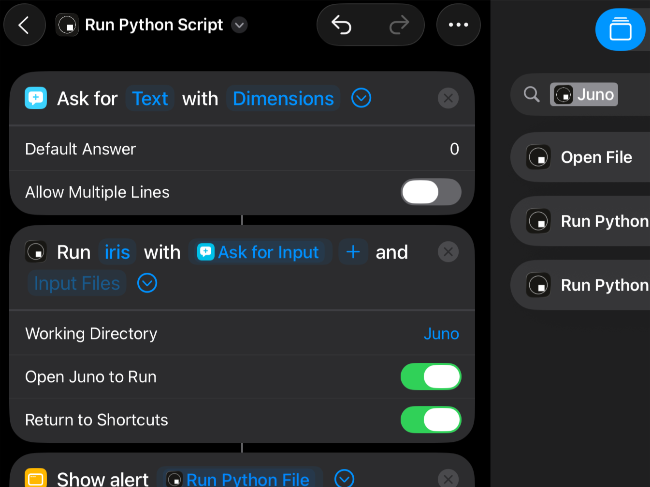Select the iris script parameter
This screenshot has height=487, width=650.
pyautogui.click(x=117, y=252)
